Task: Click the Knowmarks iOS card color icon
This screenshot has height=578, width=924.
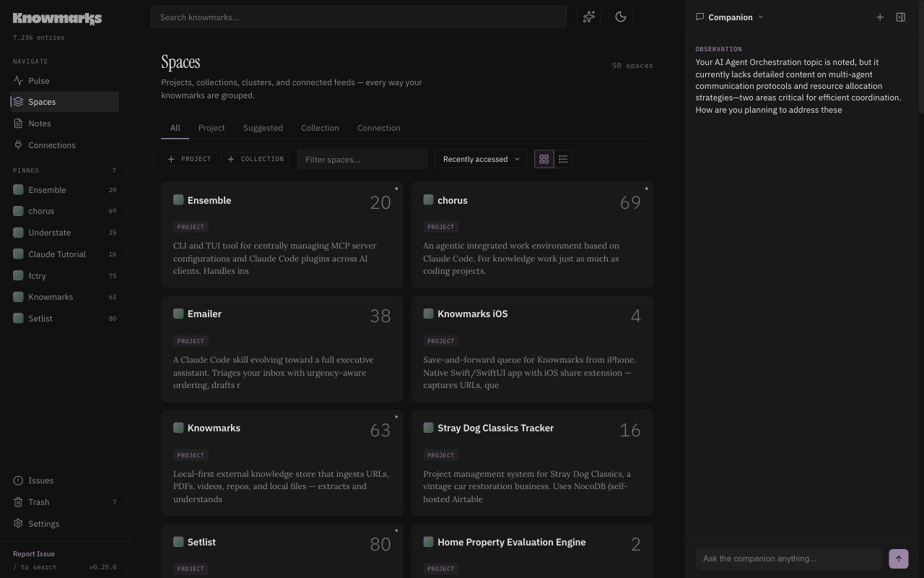Action: tap(428, 314)
